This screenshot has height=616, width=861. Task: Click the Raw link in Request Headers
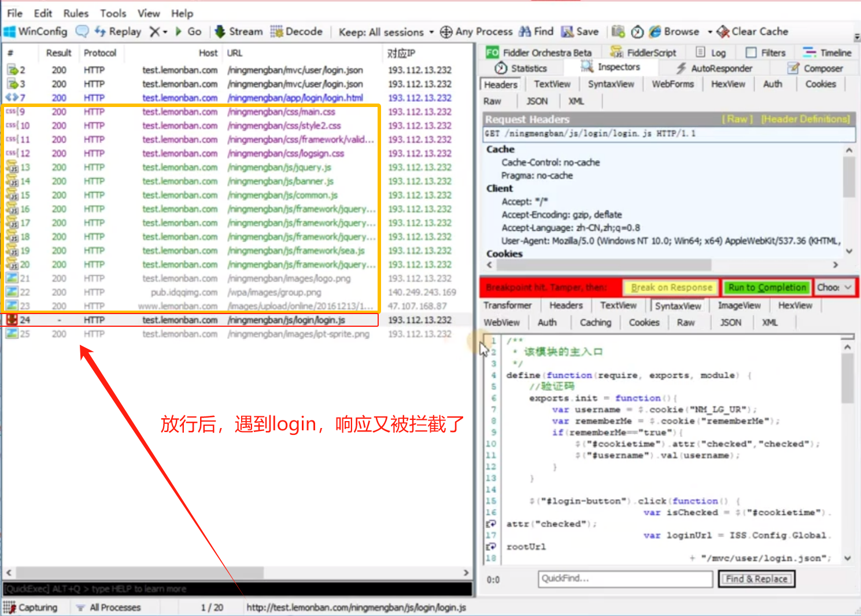(737, 119)
